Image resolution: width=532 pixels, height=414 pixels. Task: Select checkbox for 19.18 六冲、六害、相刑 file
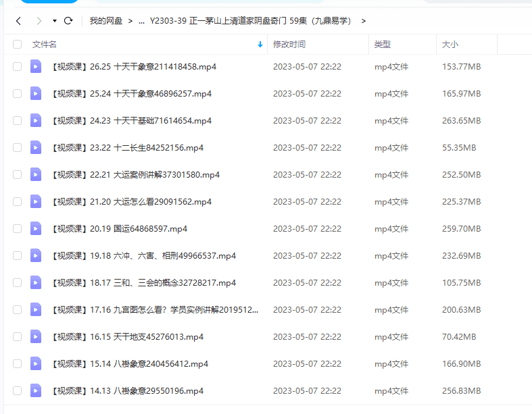coord(17,255)
